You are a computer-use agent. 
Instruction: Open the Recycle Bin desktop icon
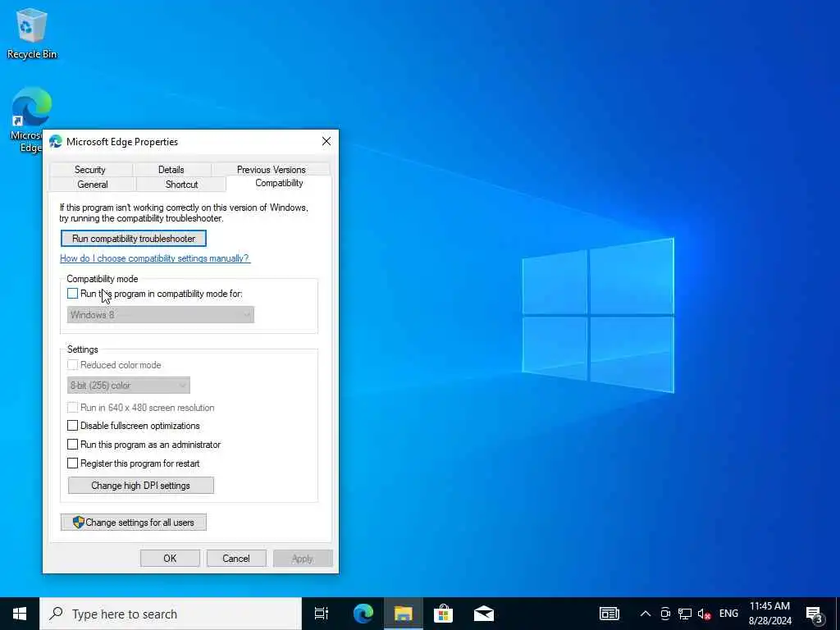[x=32, y=33]
